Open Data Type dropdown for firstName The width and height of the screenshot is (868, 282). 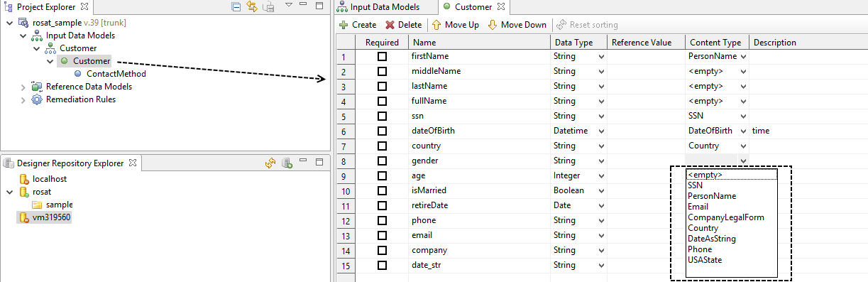601,56
